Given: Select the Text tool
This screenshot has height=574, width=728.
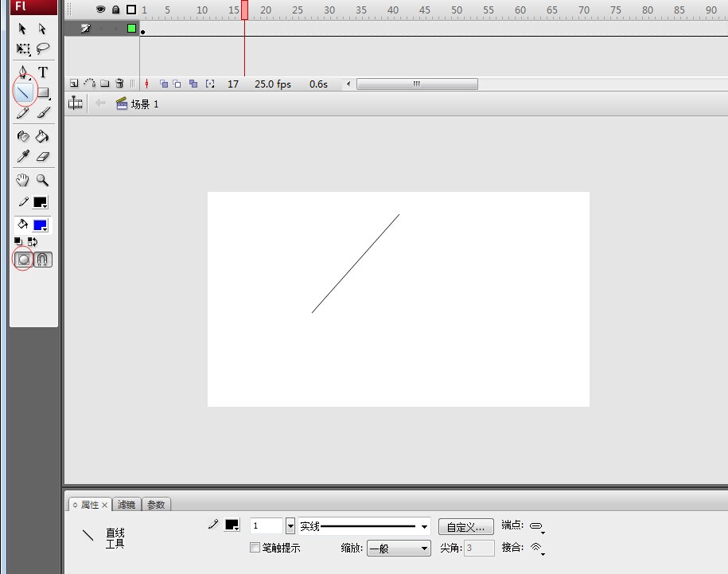Looking at the screenshot, I should (43, 72).
